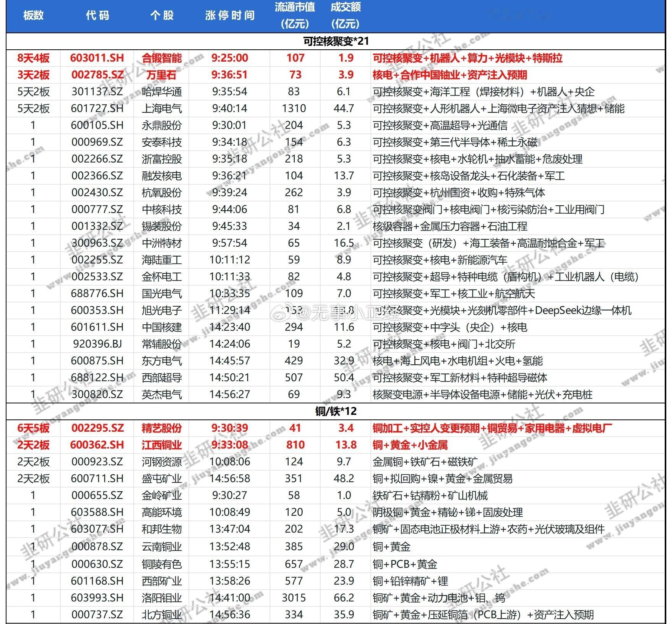Click stock code 002366.SZ
This screenshot has width=672, height=624.
point(97,175)
